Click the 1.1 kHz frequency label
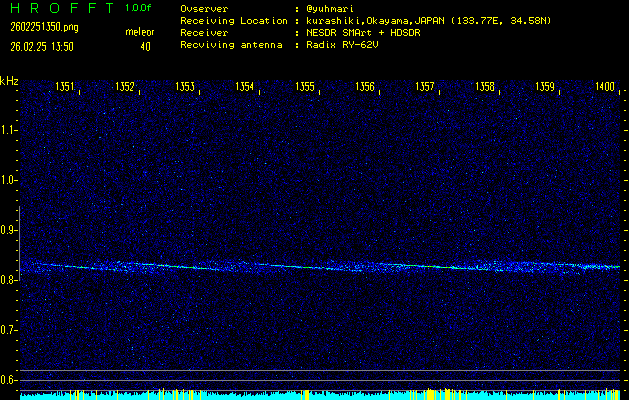This screenshot has height=400, width=629. coord(9,130)
